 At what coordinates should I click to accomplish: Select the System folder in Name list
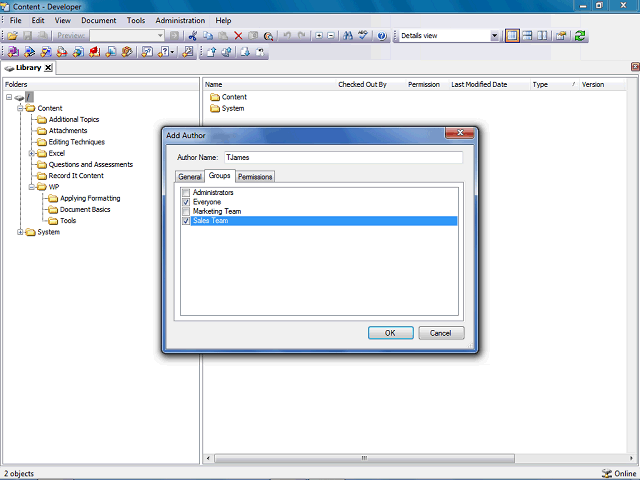pos(233,109)
